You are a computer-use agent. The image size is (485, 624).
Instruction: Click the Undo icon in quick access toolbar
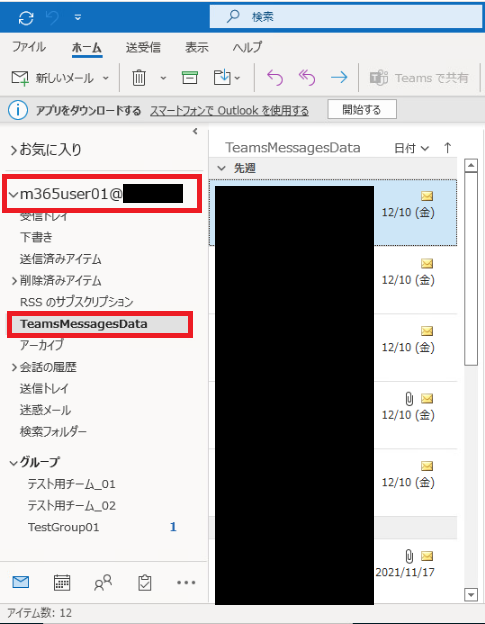(x=53, y=18)
